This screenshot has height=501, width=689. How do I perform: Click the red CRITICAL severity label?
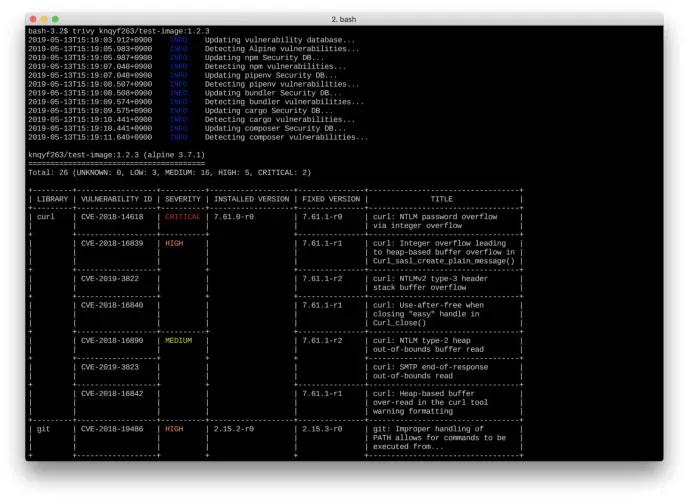point(183,217)
